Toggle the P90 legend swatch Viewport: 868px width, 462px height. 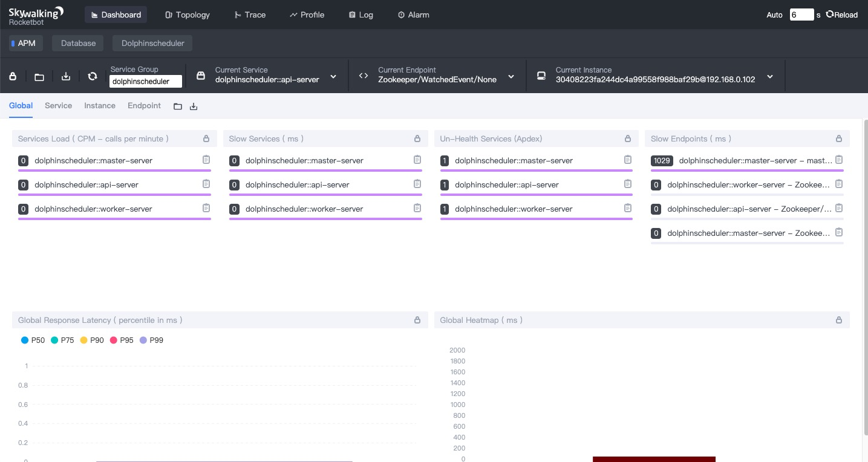[83, 340]
